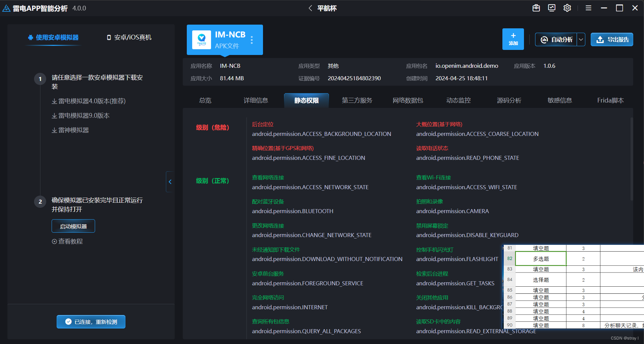This screenshot has width=644, height=344.
Task: Click 查看网络连接 permission label
Action: pos(268,178)
